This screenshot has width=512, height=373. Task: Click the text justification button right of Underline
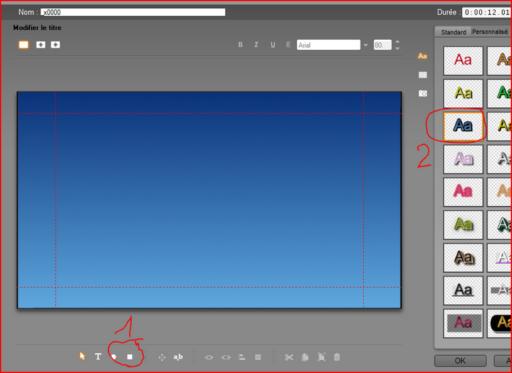click(288, 44)
